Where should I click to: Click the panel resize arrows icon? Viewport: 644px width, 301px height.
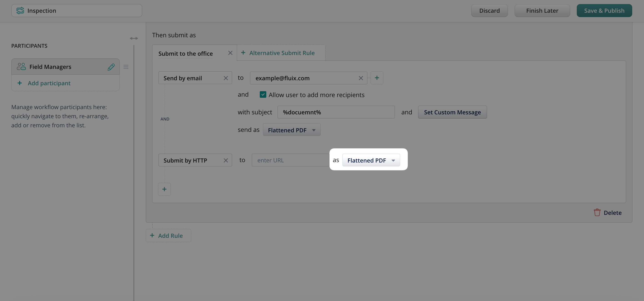coord(134,38)
